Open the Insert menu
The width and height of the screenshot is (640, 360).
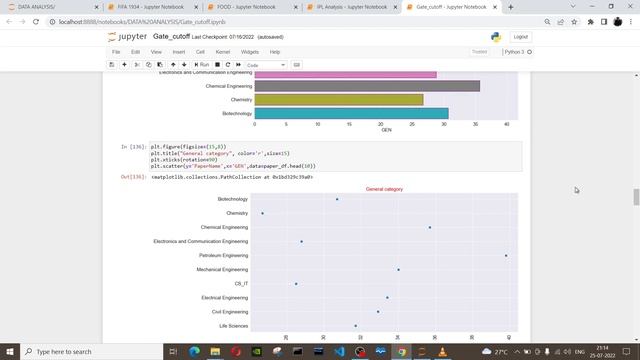click(179, 52)
